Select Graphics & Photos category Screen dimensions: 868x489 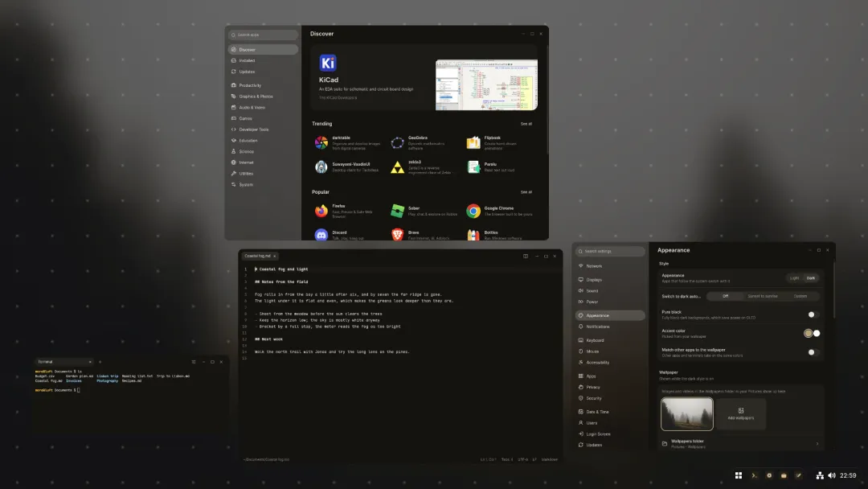(263, 97)
